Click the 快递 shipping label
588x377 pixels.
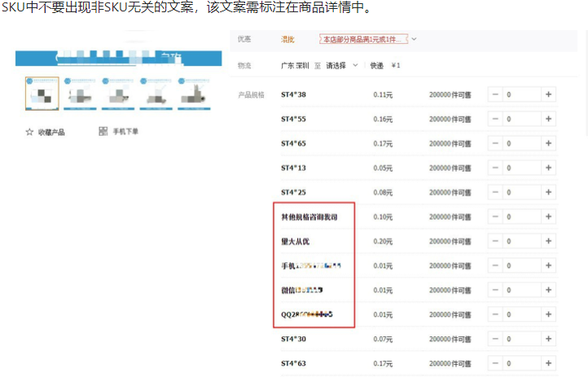point(377,66)
